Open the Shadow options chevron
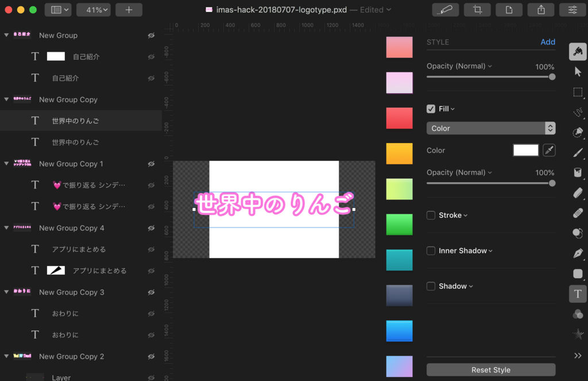Viewport: 588px width, 381px height. pos(471,286)
